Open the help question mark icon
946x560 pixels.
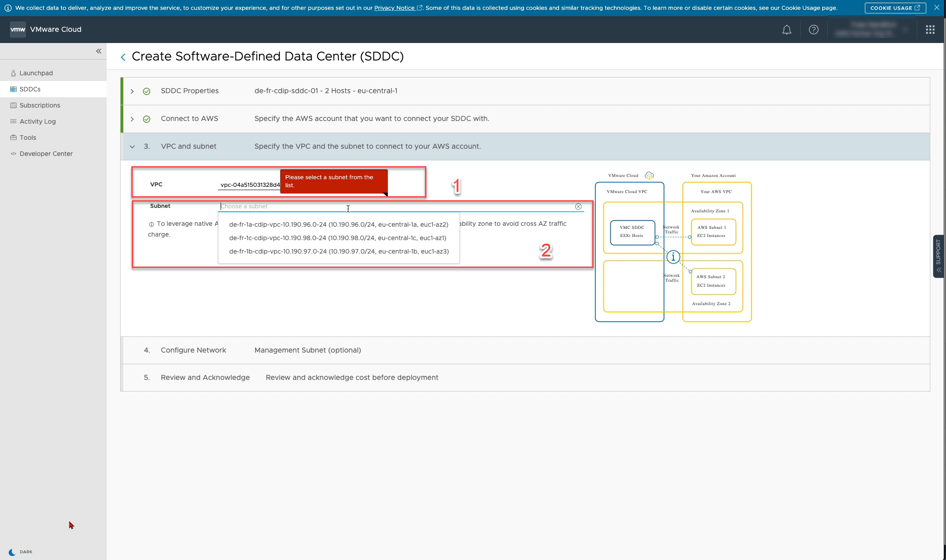pos(813,30)
